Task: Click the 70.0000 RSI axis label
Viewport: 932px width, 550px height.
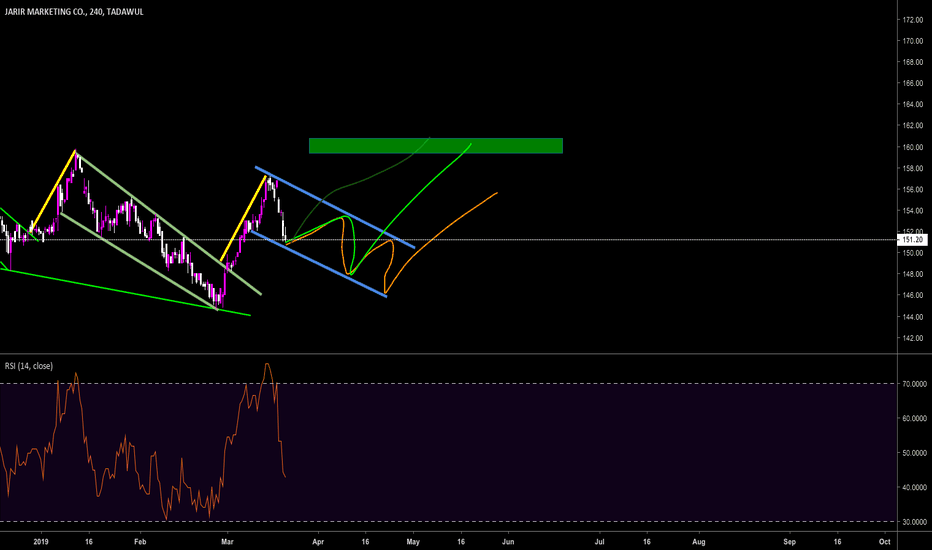Action: pyautogui.click(x=914, y=384)
